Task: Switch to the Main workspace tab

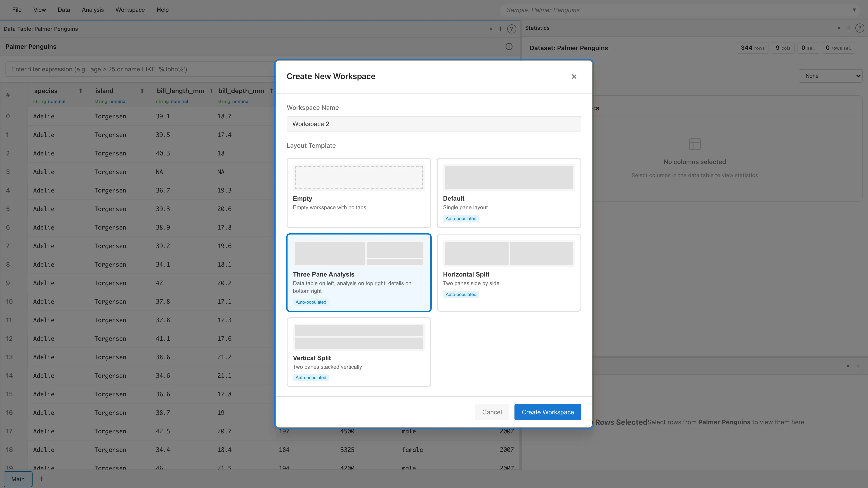Action: (18, 479)
